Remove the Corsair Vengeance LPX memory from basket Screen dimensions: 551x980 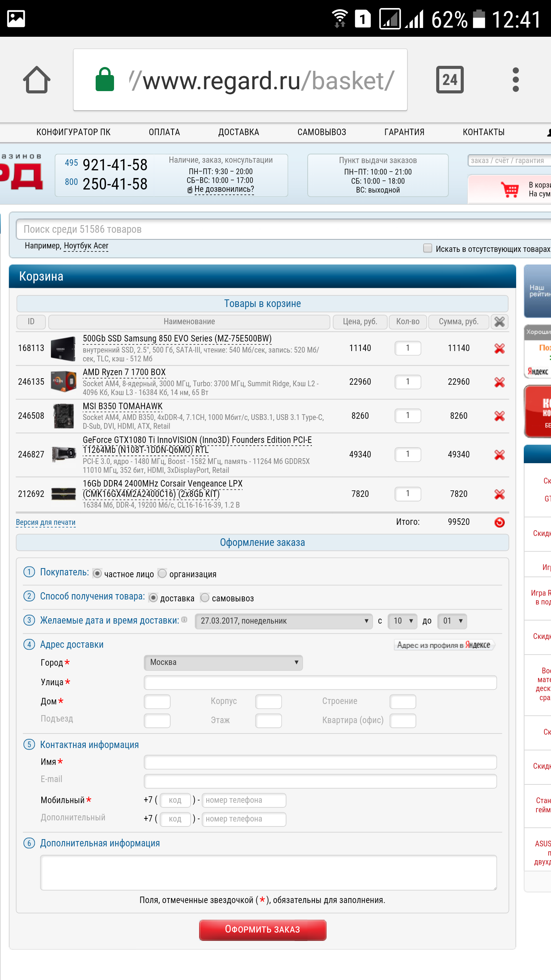click(x=499, y=494)
